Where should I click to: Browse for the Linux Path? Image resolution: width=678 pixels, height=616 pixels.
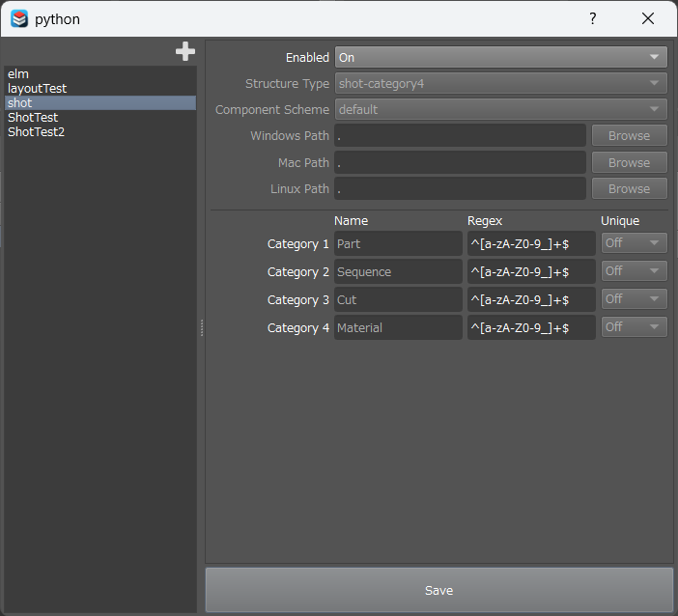tap(629, 188)
